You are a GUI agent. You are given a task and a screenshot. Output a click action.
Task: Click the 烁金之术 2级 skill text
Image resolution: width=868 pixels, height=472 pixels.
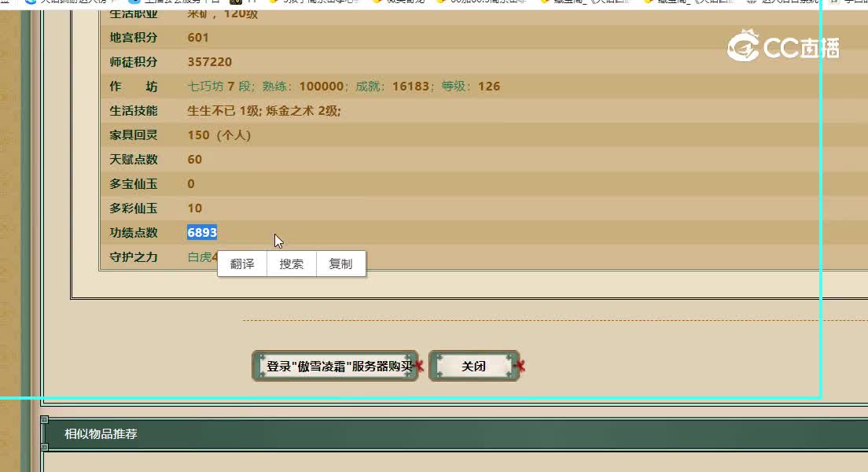[x=302, y=111]
